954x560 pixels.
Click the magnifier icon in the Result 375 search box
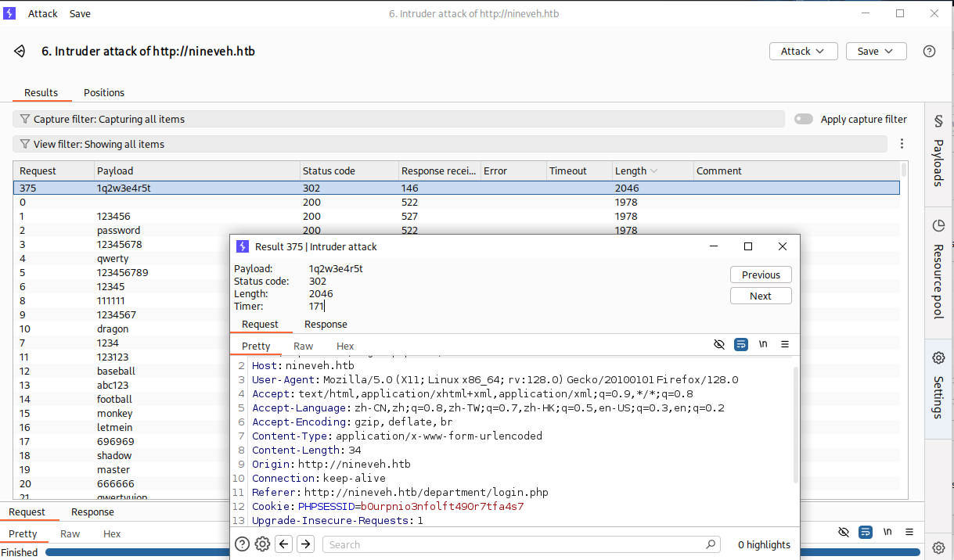711,544
